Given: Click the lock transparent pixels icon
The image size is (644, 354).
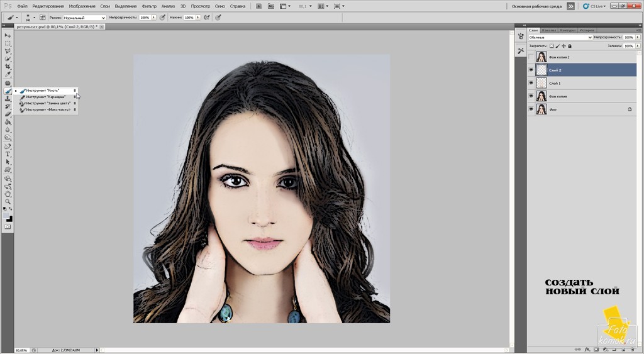Looking at the screenshot, I should (552, 46).
